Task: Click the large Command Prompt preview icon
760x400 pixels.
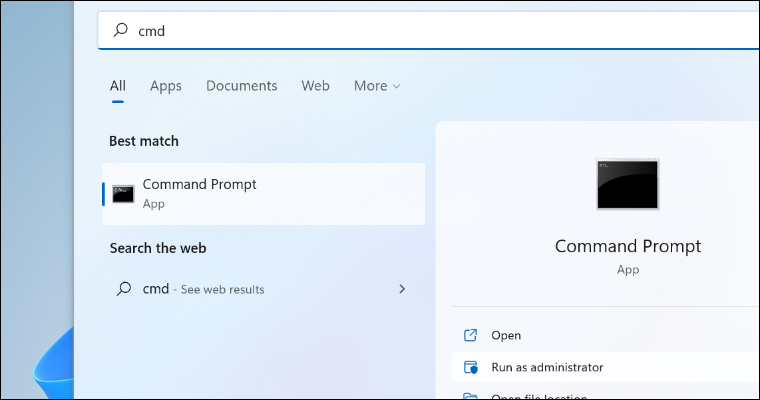Action: click(628, 184)
